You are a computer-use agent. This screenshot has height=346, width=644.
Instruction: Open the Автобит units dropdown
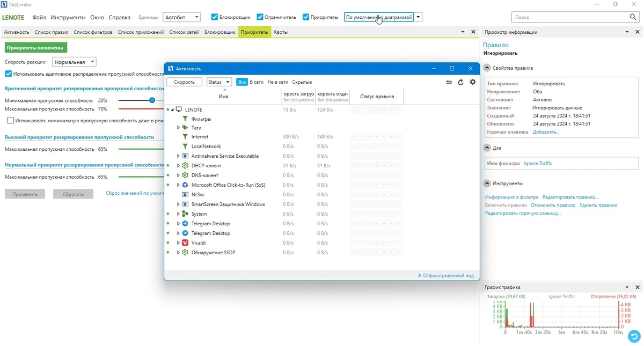point(181,17)
